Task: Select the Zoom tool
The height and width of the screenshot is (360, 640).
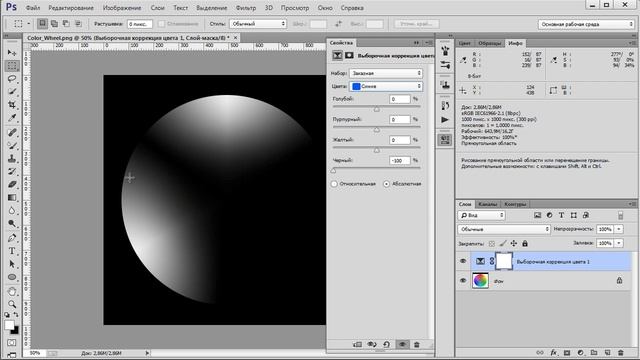Action: click(x=12, y=304)
